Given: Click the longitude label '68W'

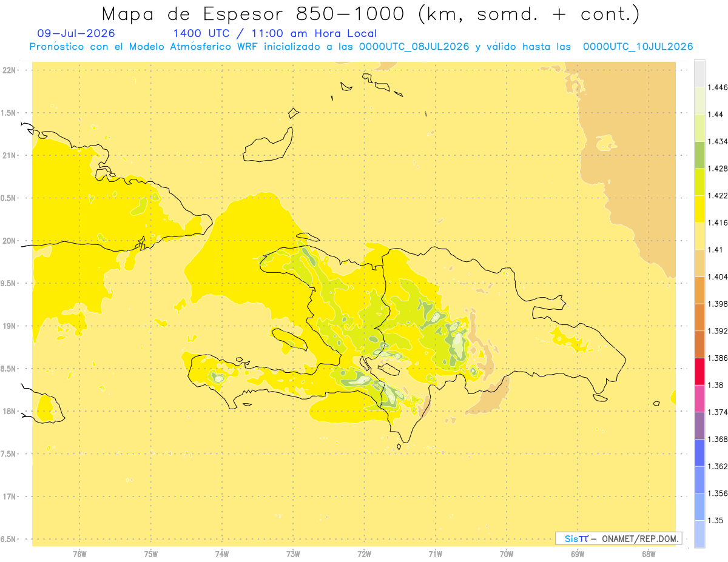Looking at the screenshot, I should 649,554.
